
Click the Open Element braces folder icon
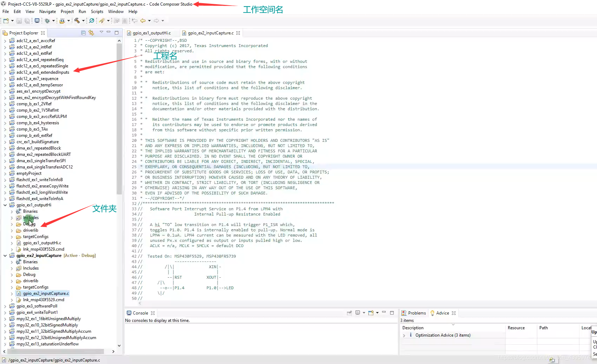(x=62, y=21)
